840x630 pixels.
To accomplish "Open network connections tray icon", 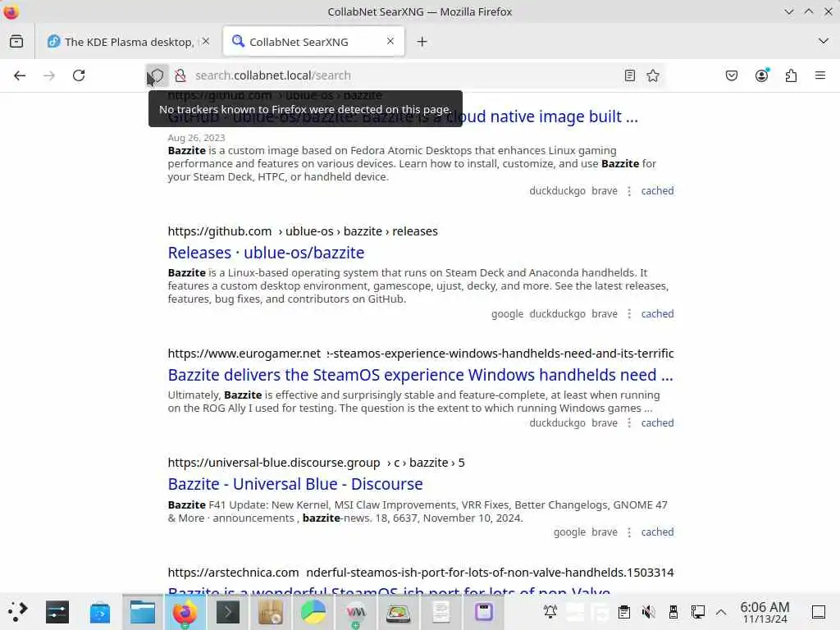I will 697,612.
